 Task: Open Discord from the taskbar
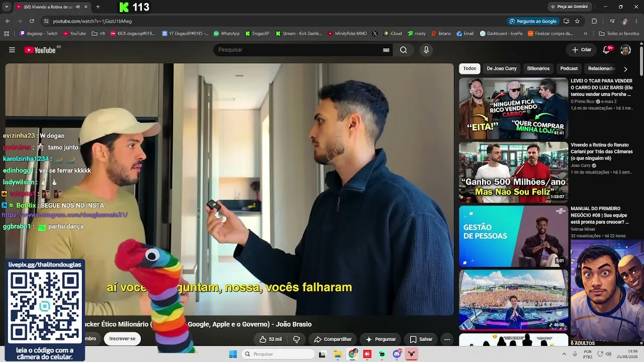pos(397,354)
